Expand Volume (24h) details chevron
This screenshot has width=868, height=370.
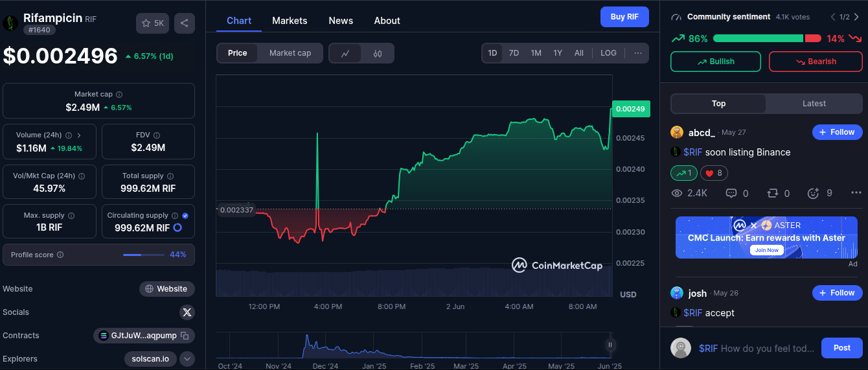79,135
